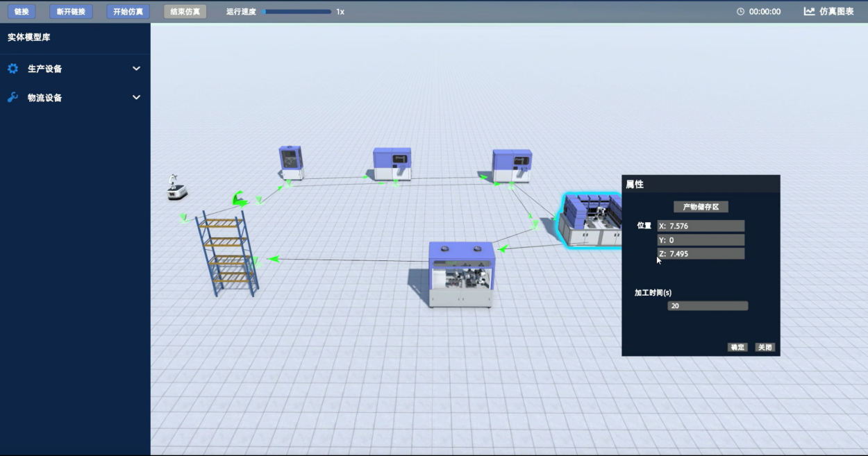Click the 生产设备 gear icon
868x456 pixels.
pyautogui.click(x=12, y=69)
